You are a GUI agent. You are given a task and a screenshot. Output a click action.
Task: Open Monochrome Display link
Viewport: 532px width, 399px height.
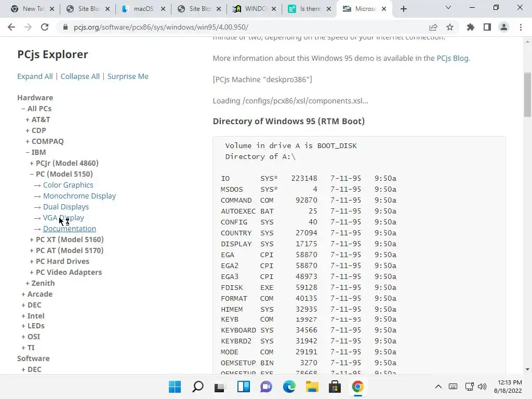pyautogui.click(x=79, y=196)
